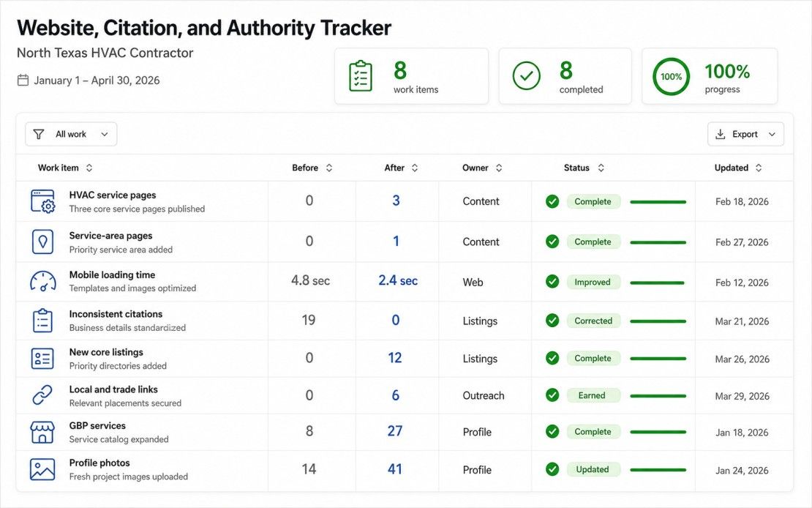Click the Corrected status badge
Image resolution: width=812 pixels, height=508 pixels.
tap(593, 321)
